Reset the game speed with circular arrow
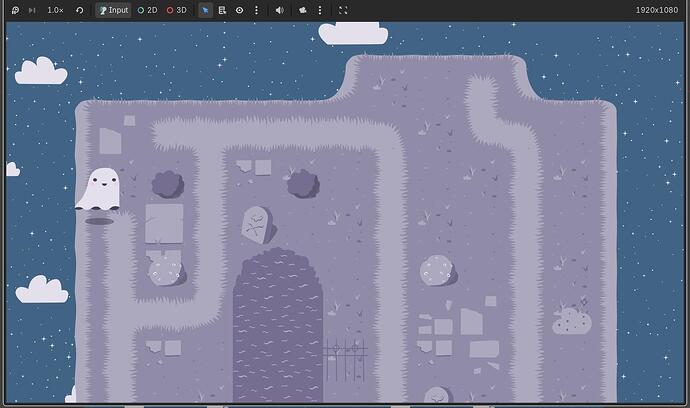The image size is (690, 408). click(x=80, y=10)
